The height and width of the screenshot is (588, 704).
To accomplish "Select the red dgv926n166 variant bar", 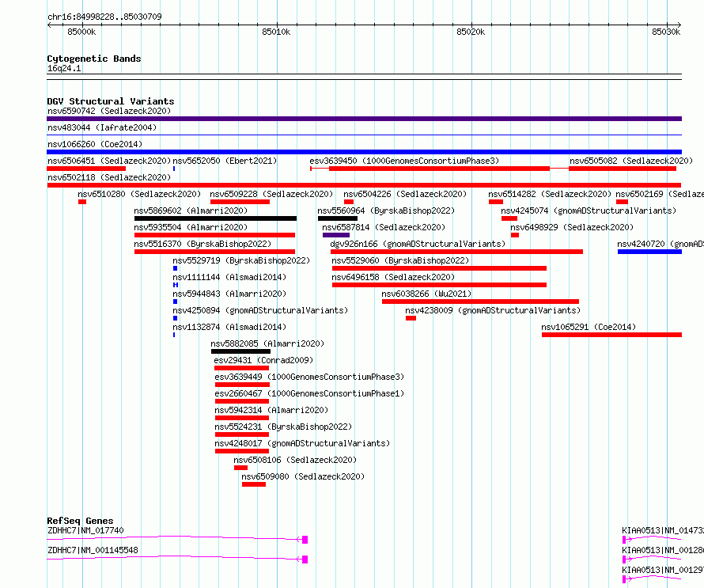I will [457, 252].
